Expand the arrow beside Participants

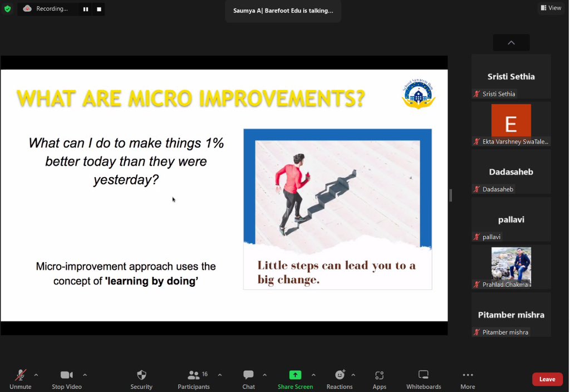[220, 375]
